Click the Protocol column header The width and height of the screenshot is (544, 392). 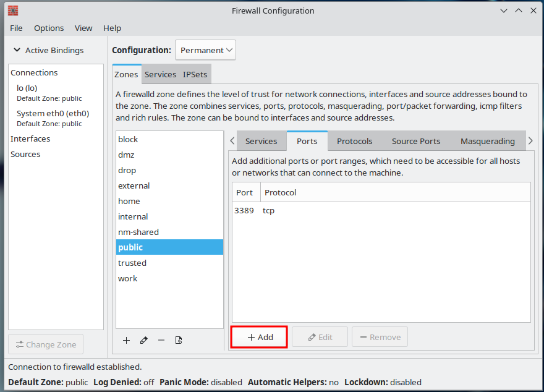coord(280,192)
